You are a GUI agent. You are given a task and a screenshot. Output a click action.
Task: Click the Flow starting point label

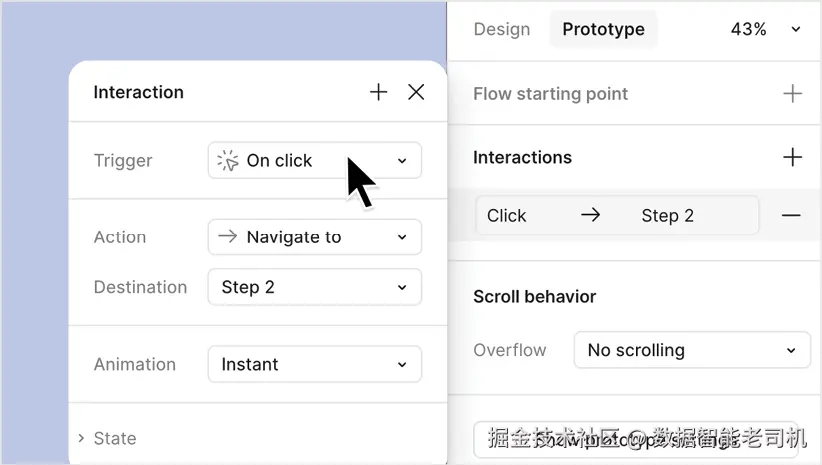coord(550,94)
